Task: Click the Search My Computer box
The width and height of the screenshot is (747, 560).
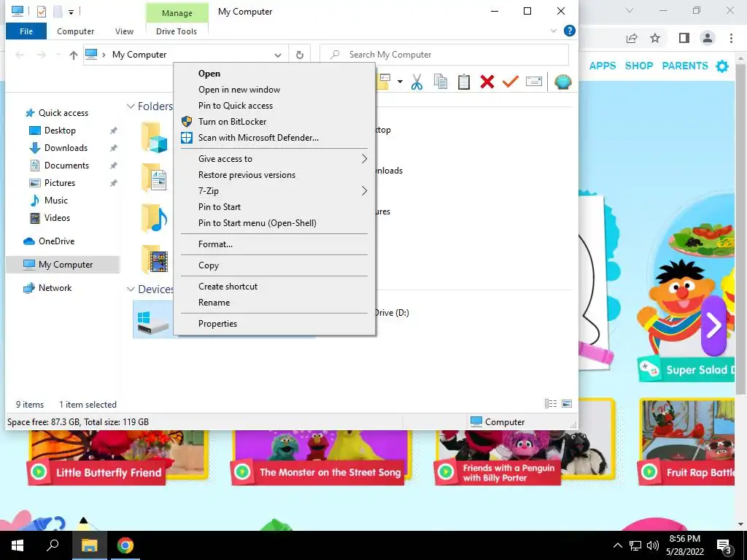Action: (x=444, y=55)
